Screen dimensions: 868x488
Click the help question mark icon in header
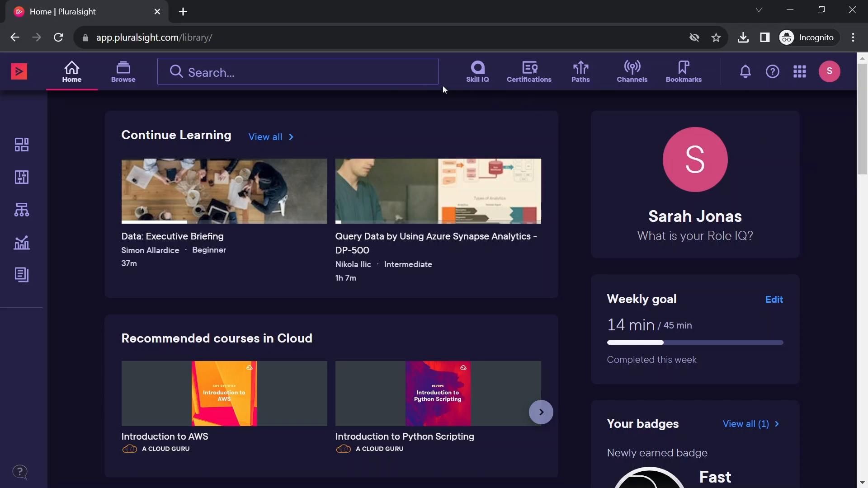pyautogui.click(x=773, y=71)
